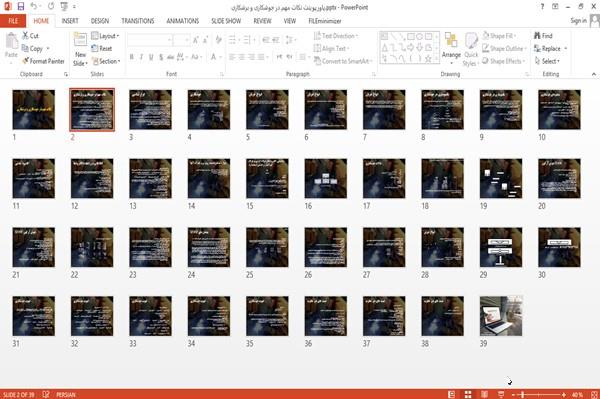Screen dimensions: 600x399
Task: Switch to Normal view in status bar
Action: pos(452,394)
